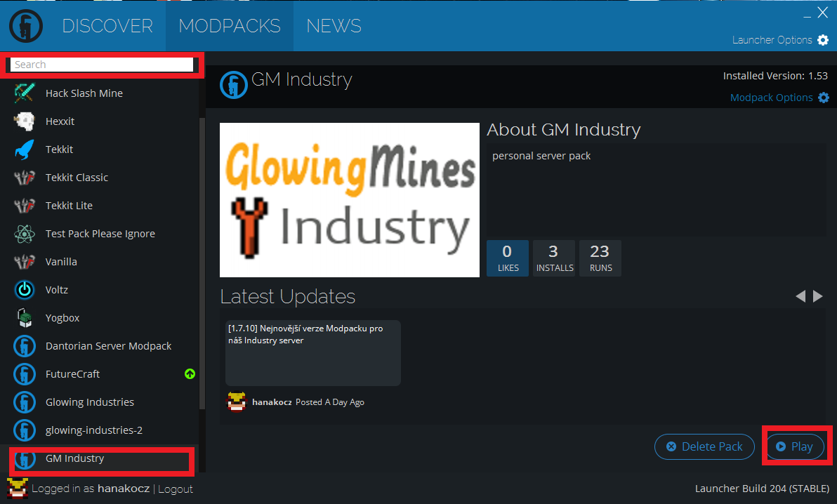This screenshot has height=504, width=837.
Task: Select the Test Pack Please Ignore atom icon
Action: [x=24, y=234]
